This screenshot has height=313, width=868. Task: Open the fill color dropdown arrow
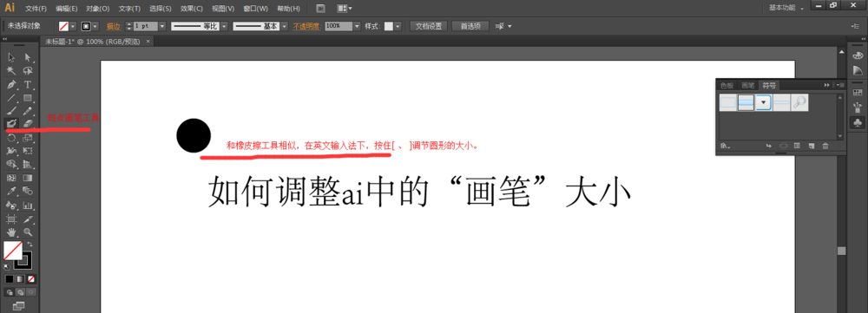pos(73,26)
